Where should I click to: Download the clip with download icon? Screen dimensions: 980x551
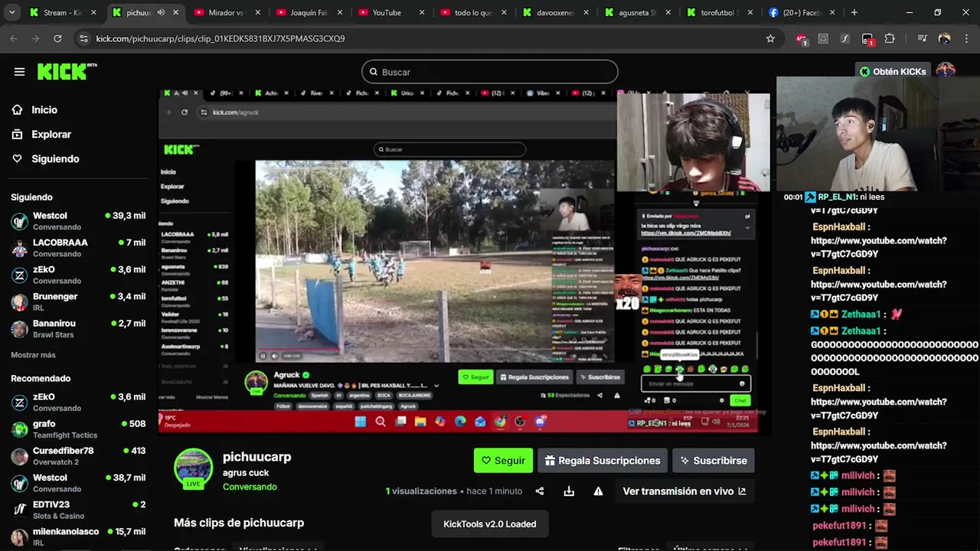pyautogui.click(x=569, y=491)
